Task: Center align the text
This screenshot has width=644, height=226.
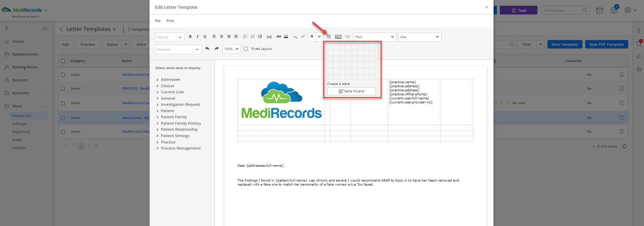Action: tap(222, 37)
